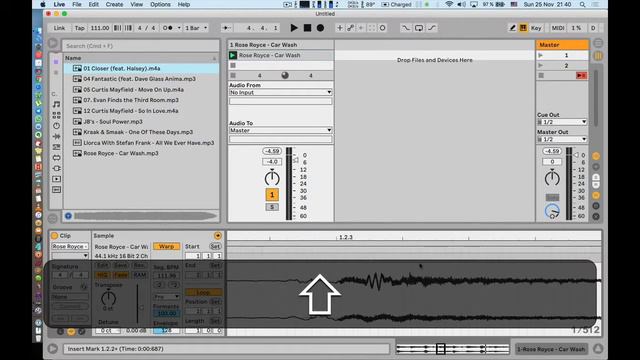Image resolution: width=640 pixels, height=360 pixels.
Task: Toggle browser preview headphone button
Action: click(68, 216)
